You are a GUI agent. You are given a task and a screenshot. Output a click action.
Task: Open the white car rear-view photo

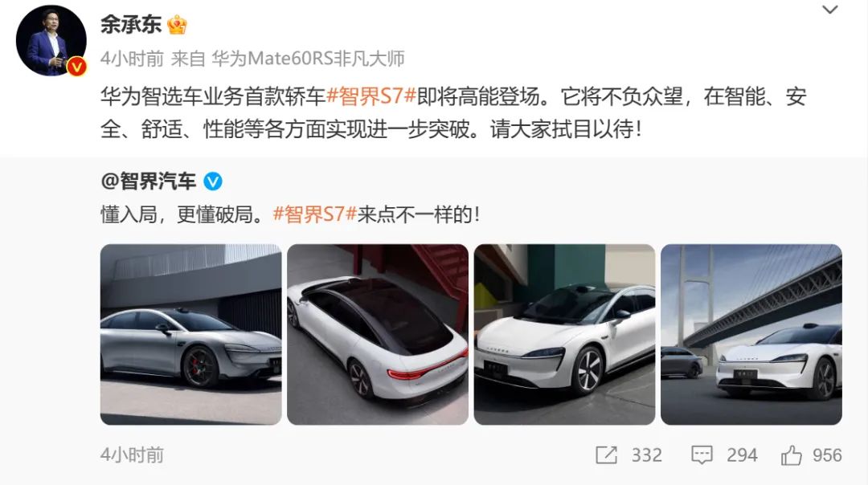(x=378, y=335)
